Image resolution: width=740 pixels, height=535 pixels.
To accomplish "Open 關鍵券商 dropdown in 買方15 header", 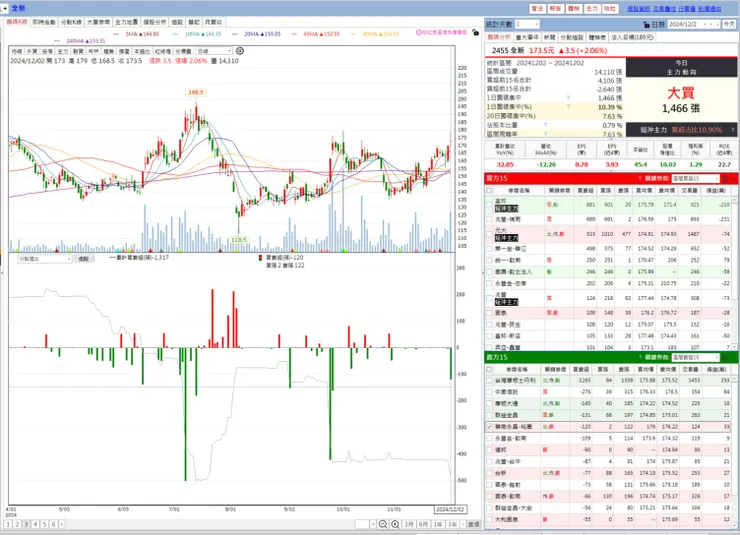I will 695,178.
